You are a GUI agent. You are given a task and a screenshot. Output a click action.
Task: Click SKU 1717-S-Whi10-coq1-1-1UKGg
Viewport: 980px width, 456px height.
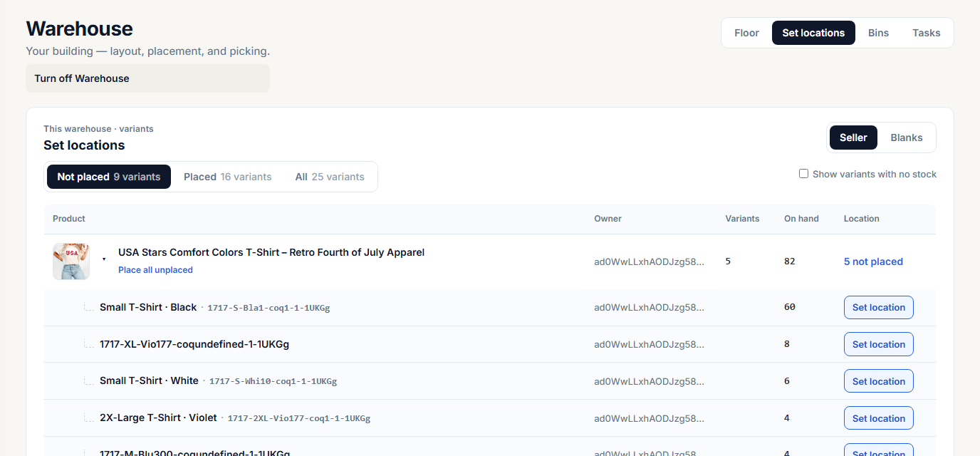(x=273, y=381)
